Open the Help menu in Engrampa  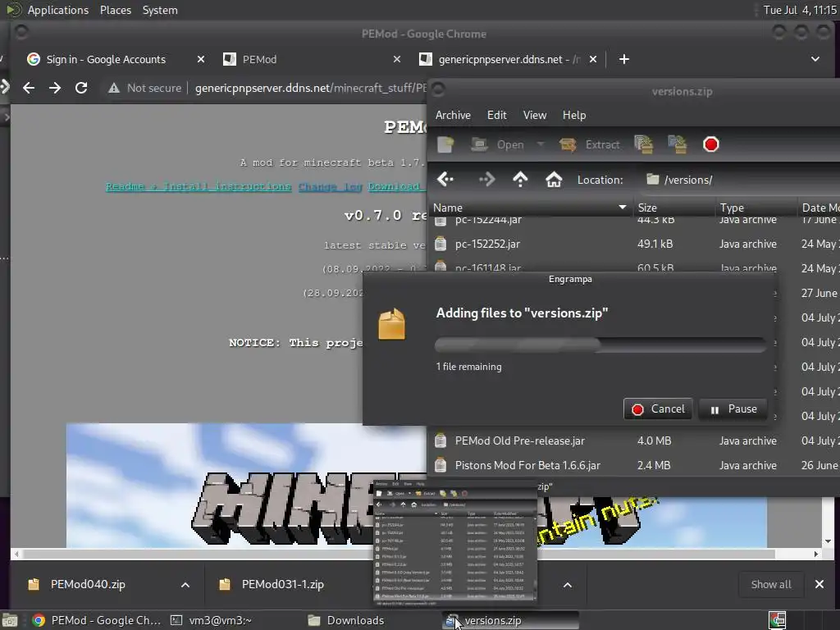(x=573, y=115)
